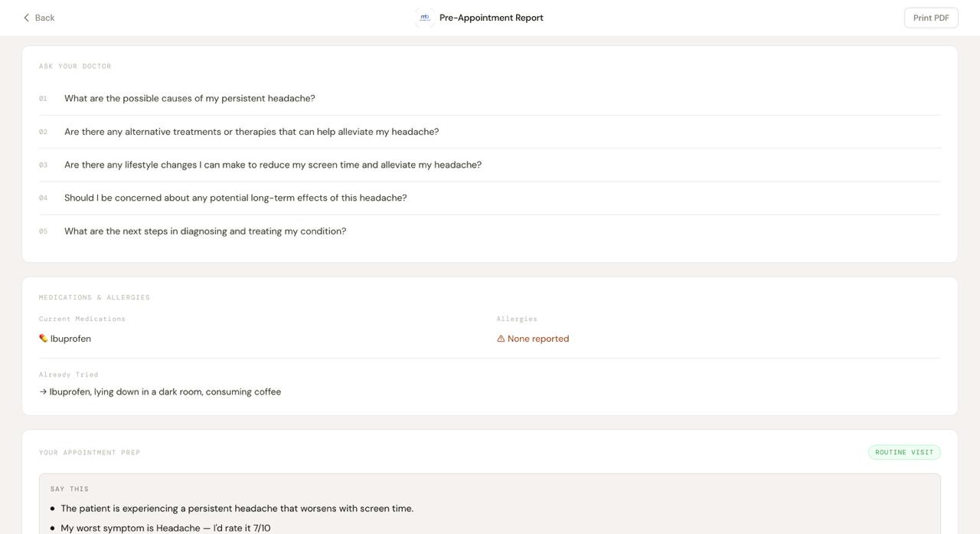Select question about lifestyle changes and screen time

(273, 165)
